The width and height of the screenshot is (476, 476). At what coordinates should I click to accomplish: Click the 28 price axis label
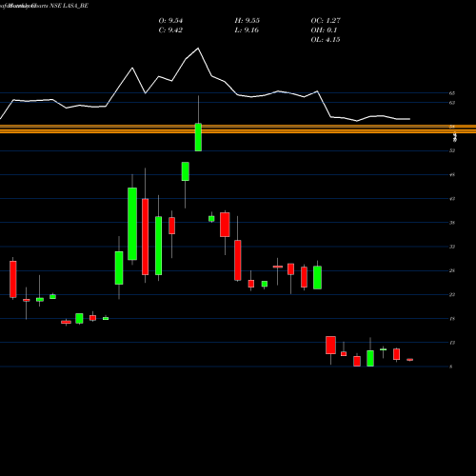coord(452,270)
